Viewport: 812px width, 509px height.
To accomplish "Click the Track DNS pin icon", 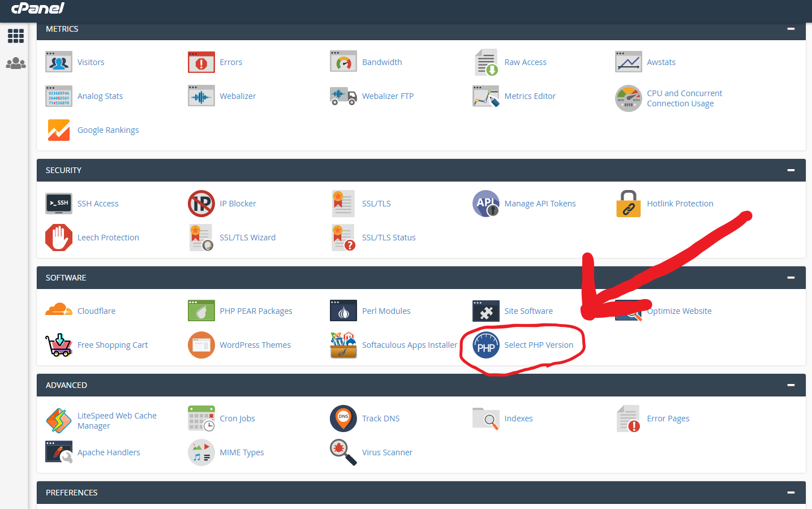I will coord(343,419).
